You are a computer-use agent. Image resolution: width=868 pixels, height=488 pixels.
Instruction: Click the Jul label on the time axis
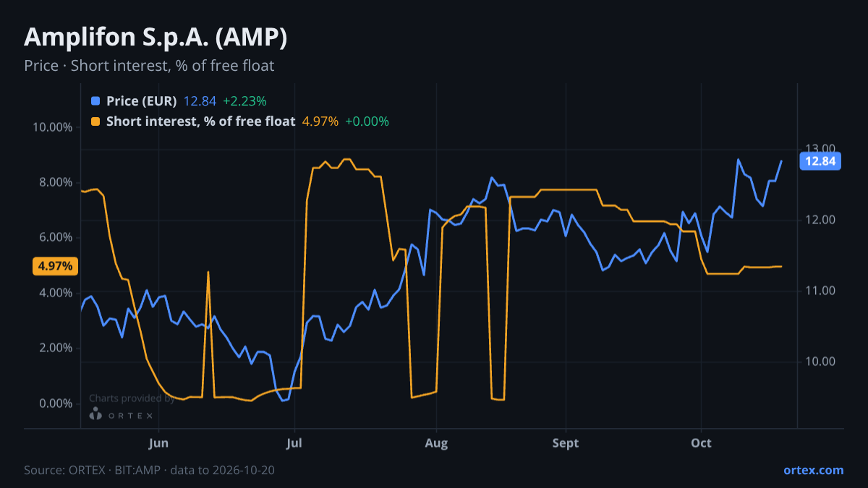pos(294,443)
